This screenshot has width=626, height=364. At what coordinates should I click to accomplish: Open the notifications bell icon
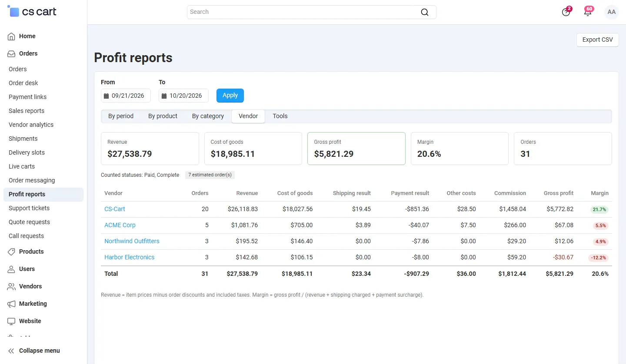[x=588, y=12]
